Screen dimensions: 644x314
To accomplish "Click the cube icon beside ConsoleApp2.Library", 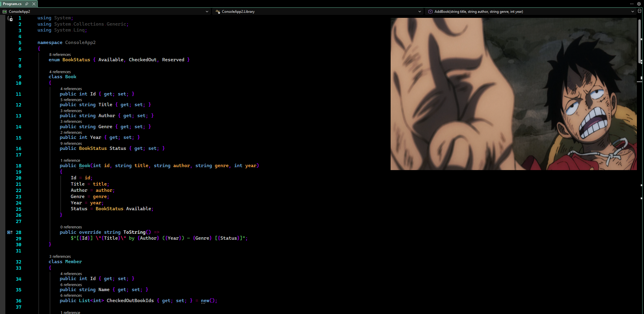I will pyautogui.click(x=218, y=11).
